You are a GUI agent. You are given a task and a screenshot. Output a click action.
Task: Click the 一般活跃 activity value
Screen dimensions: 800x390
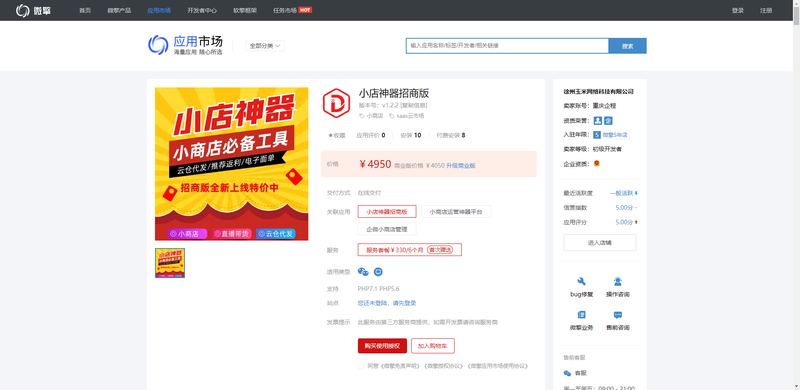621,193
